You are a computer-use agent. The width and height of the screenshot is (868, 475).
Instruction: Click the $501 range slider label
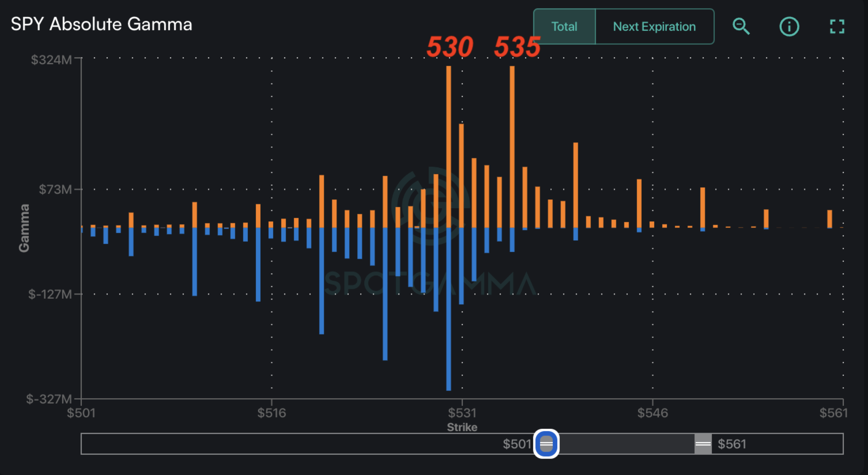(517, 444)
